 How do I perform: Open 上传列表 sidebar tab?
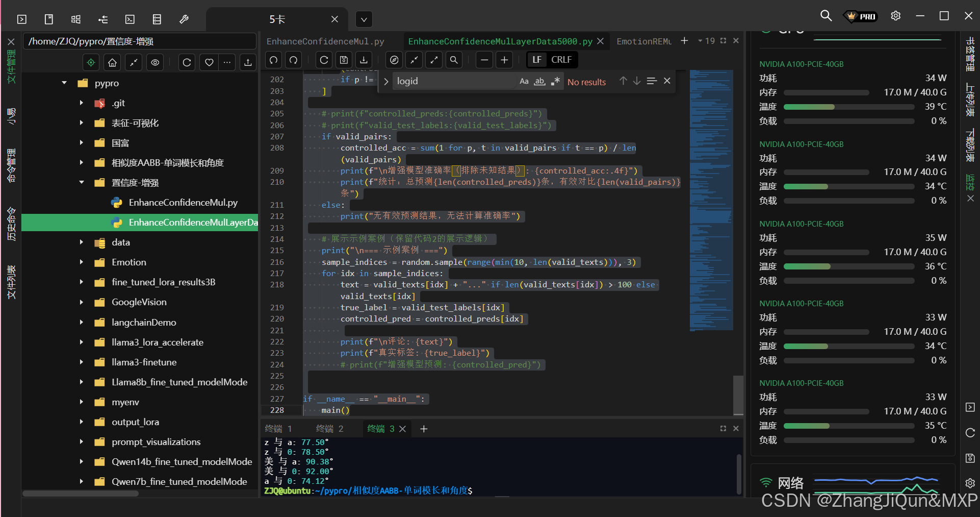click(970, 100)
